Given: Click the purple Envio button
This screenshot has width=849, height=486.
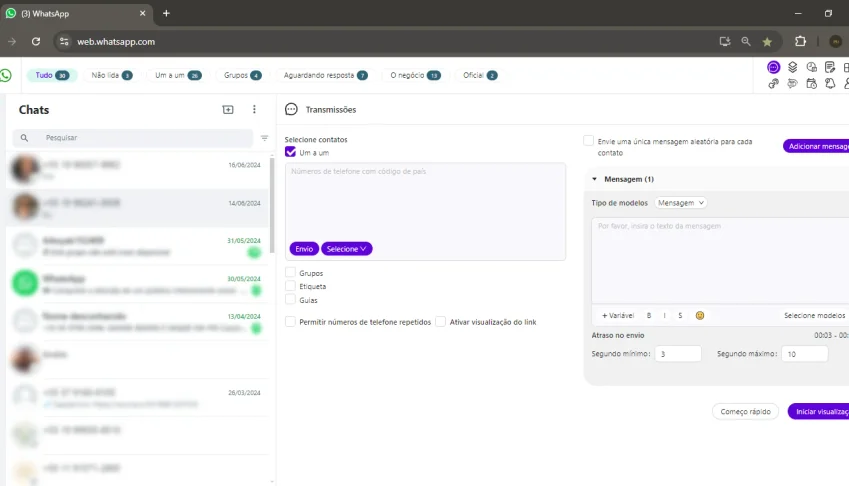Looking at the screenshot, I should click(304, 249).
